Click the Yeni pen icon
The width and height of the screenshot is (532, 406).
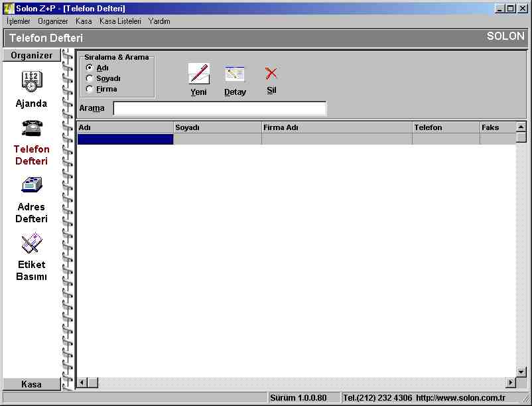(x=199, y=74)
